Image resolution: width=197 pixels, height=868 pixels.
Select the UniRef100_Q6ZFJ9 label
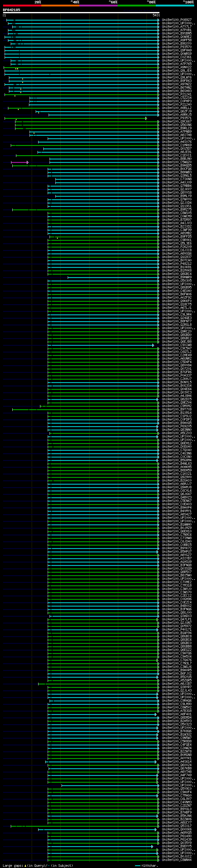(177, 111)
